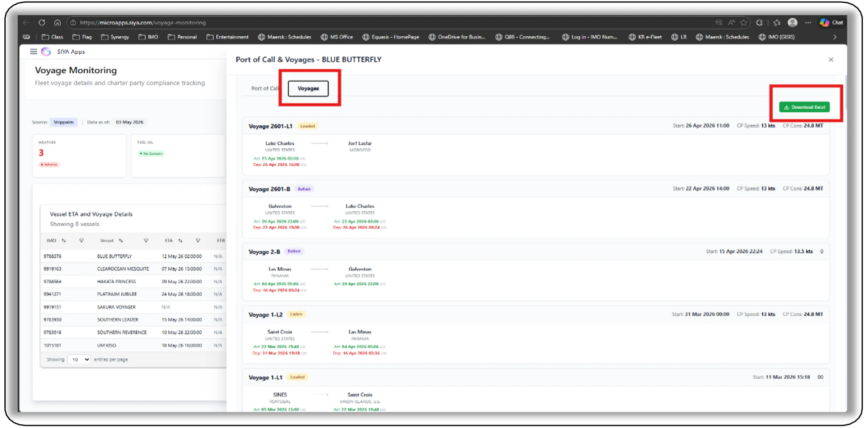868x428 pixels.
Task: Open the Personal bookmarks folder
Action: coord(182,37)
